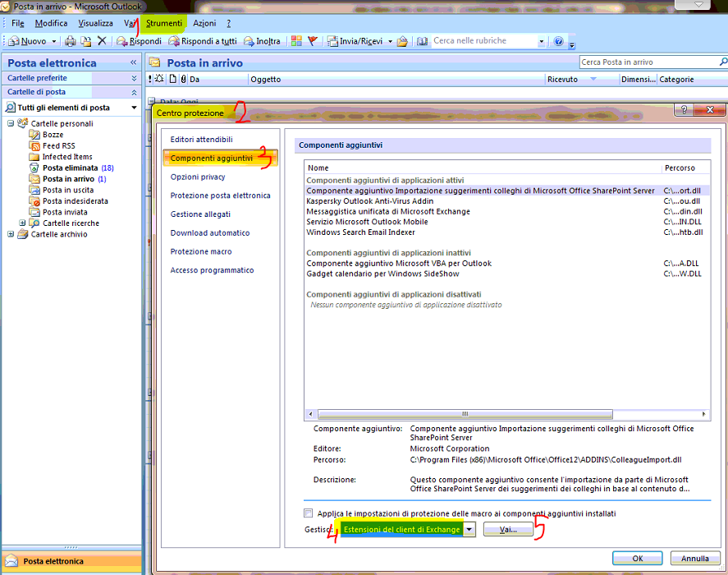Open the Azioni menu

pos(204,23)
